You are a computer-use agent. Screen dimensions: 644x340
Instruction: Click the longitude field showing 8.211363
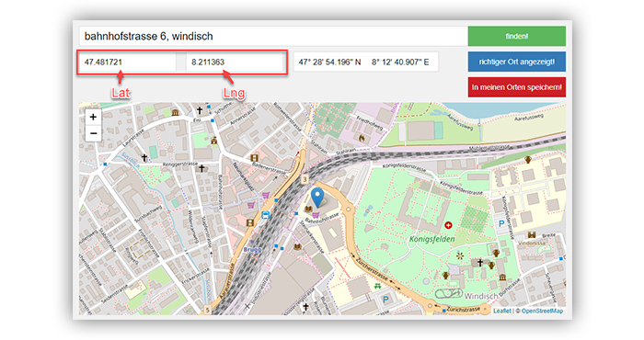pyautogui.click(x=234, y=62)
